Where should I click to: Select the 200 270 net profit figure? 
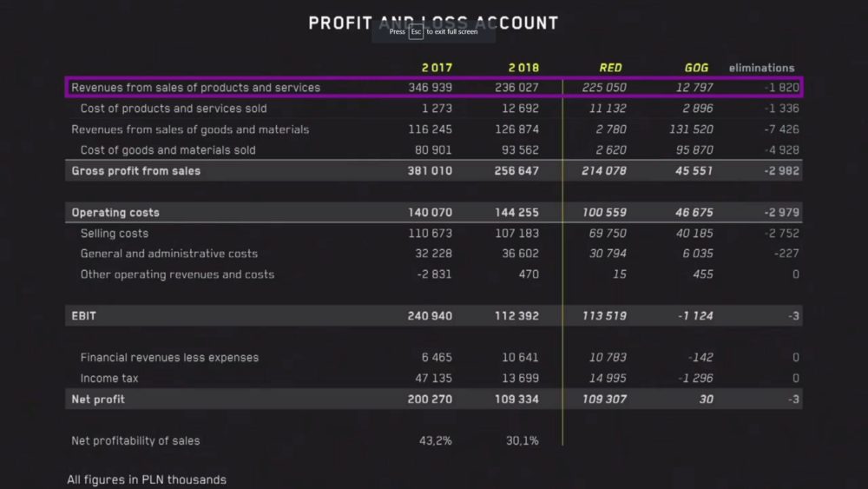coord(430,400)
